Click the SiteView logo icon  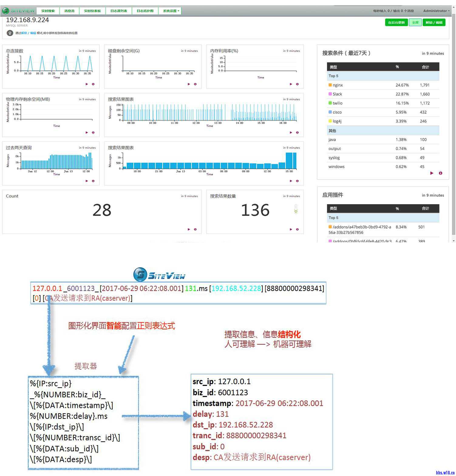click(5, 11)
